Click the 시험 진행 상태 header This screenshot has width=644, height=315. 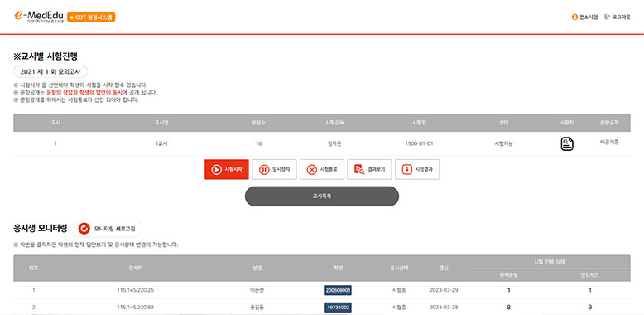click(549, 262)
